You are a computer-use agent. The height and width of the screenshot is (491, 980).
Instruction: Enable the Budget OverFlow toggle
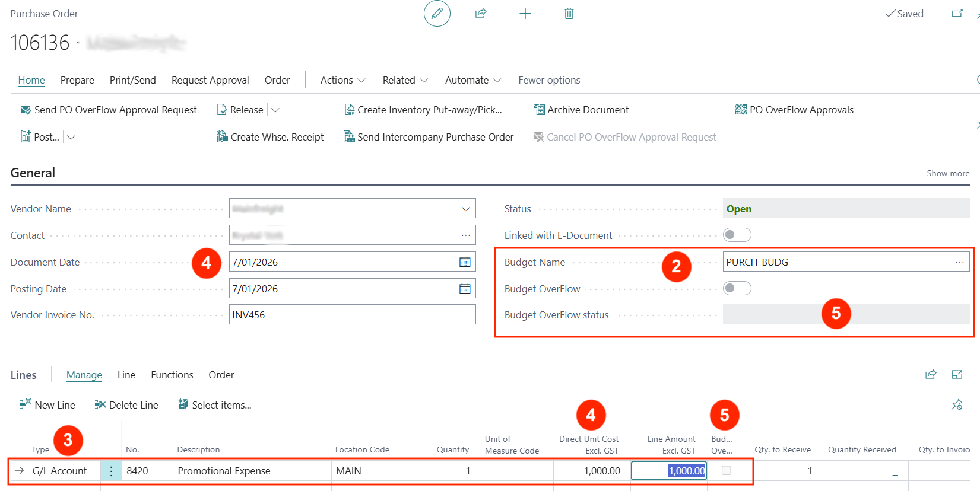click(x=737, y=289)
